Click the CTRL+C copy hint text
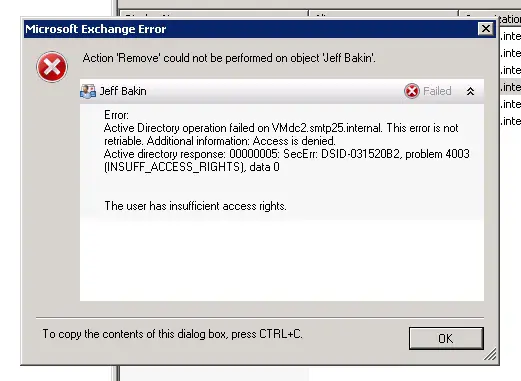 (172, 334)
